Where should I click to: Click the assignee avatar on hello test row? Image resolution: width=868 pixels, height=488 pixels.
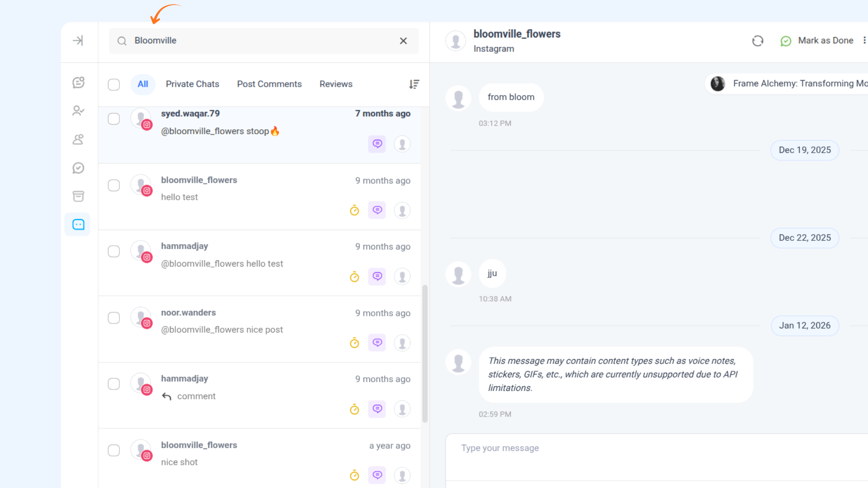pos(402,211)
